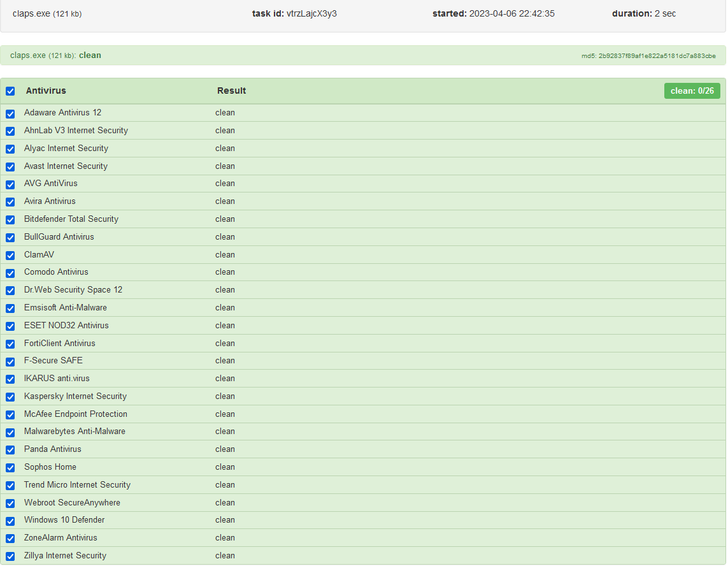Screen dimensions: 728x566
Task: Click the 'Malwarebytes Anti-Malware' name
Action: click(75, 432)
